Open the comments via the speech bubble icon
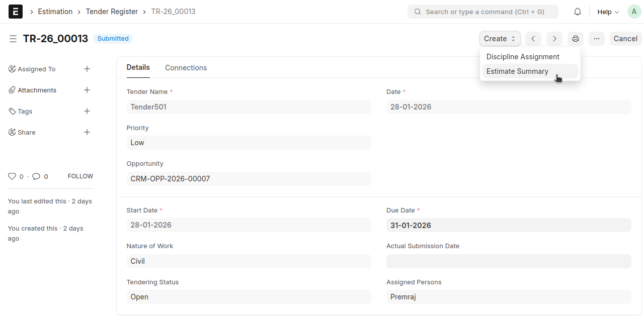Viewport: 644px width, 318px height. point(36,176)
